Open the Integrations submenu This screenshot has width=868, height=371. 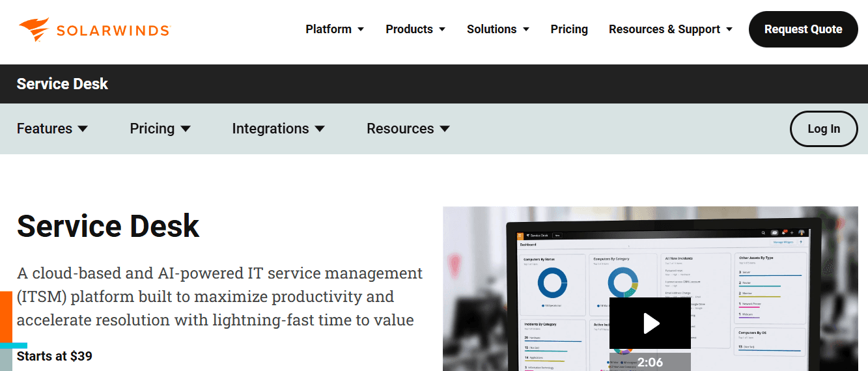[x=278, y=129]
